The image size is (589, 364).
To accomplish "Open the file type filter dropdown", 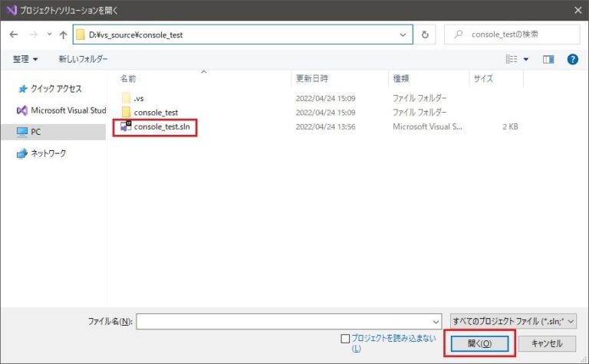I will [x=513, y=322].
